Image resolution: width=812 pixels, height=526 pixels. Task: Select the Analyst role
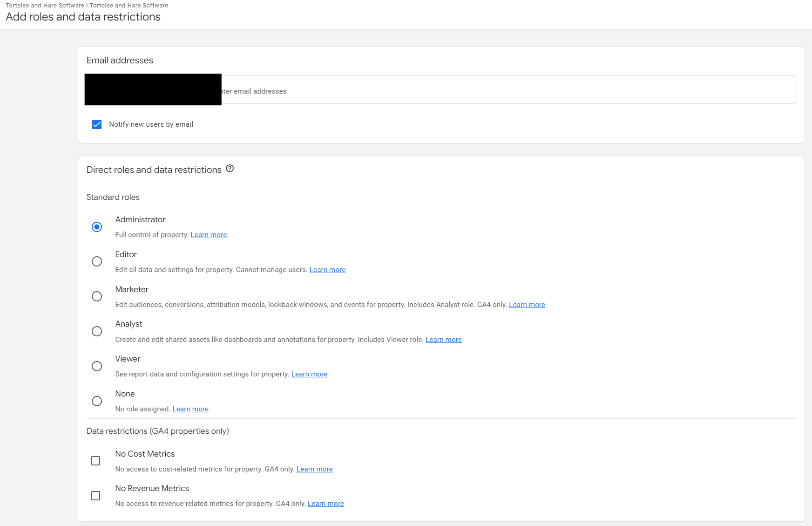tap(96, 331)
